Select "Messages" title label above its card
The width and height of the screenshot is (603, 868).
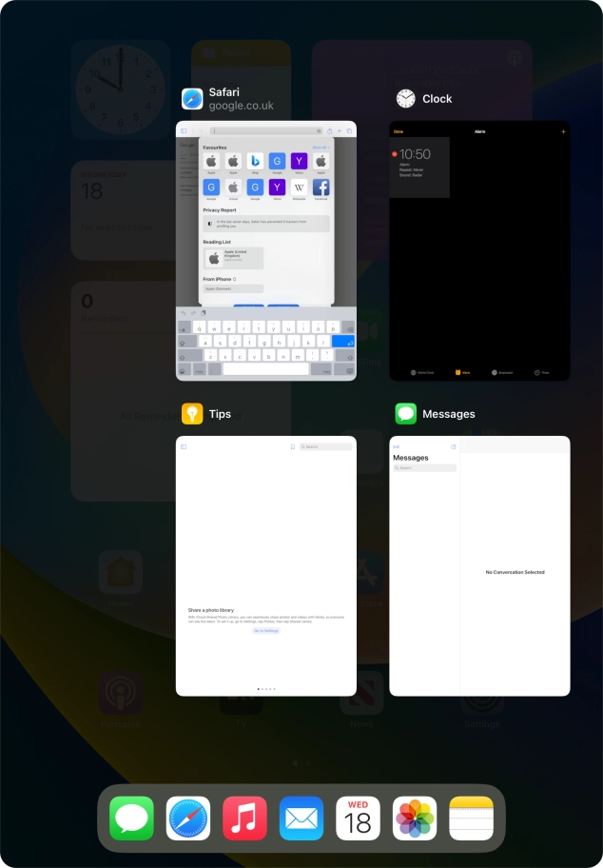[x=449, y=414]
